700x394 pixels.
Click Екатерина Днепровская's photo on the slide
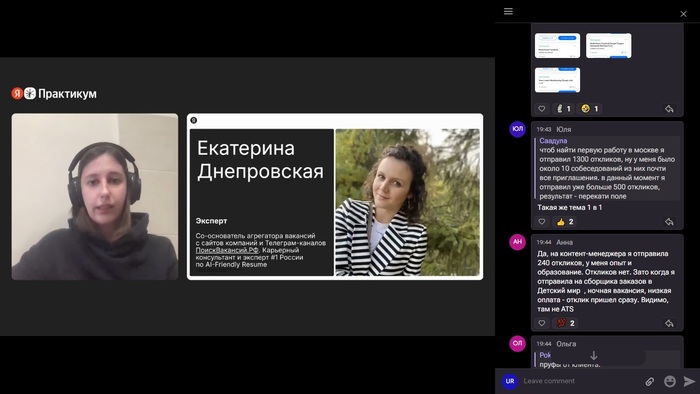tap(408, 202)
